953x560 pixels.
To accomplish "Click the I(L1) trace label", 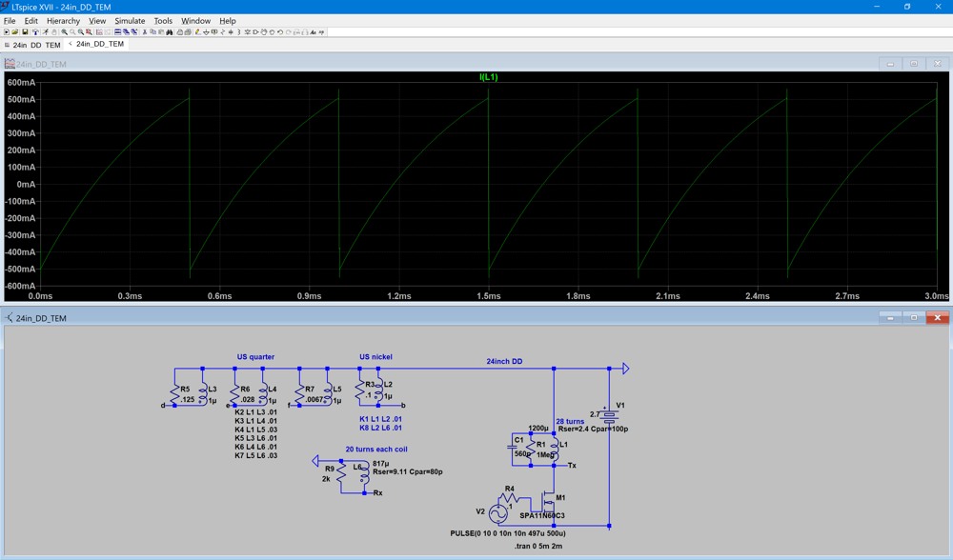I will pos(488,77).
